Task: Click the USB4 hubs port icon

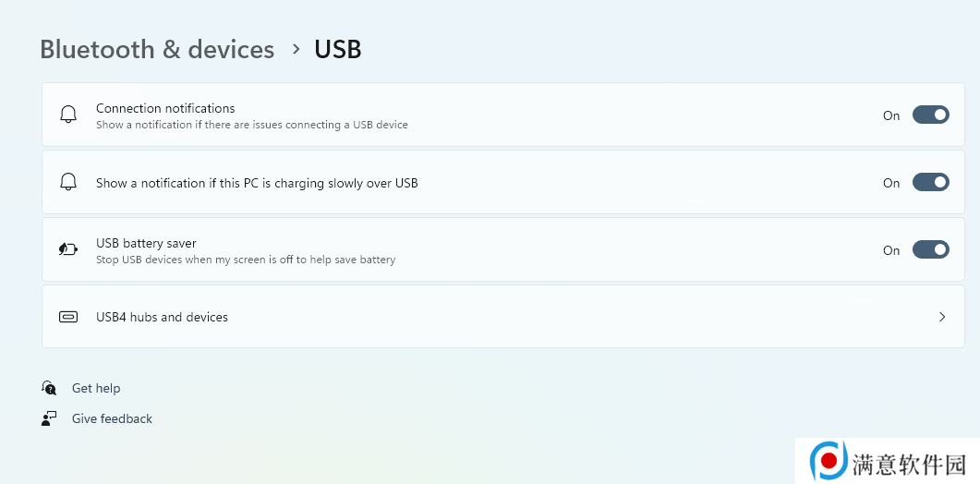Action: click(68, 317)
